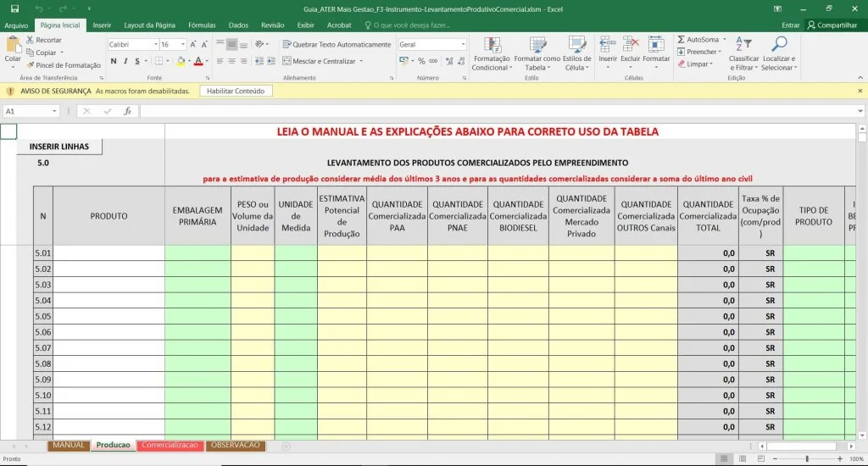Click the insert function fx icon

pos(128,111)
